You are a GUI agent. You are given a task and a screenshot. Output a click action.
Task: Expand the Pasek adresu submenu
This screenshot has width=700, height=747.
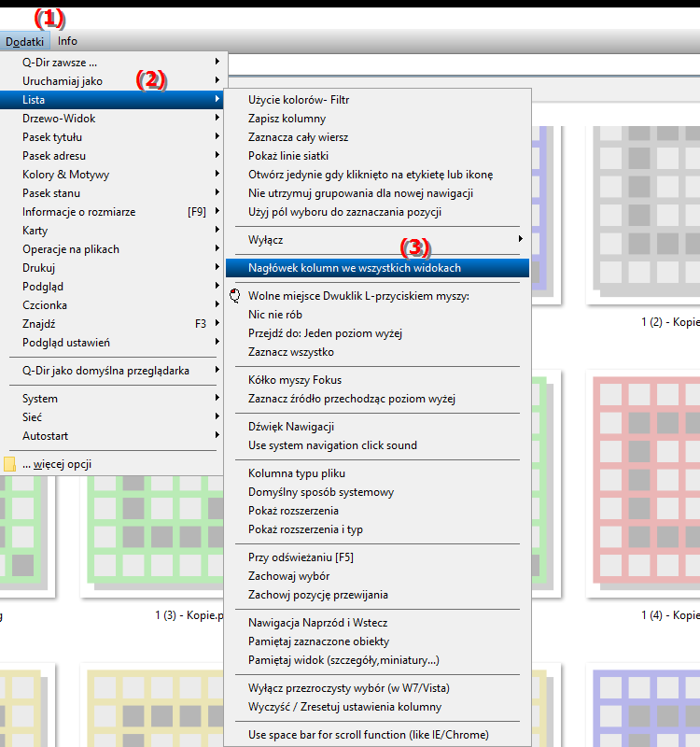(x=113, y=156)
